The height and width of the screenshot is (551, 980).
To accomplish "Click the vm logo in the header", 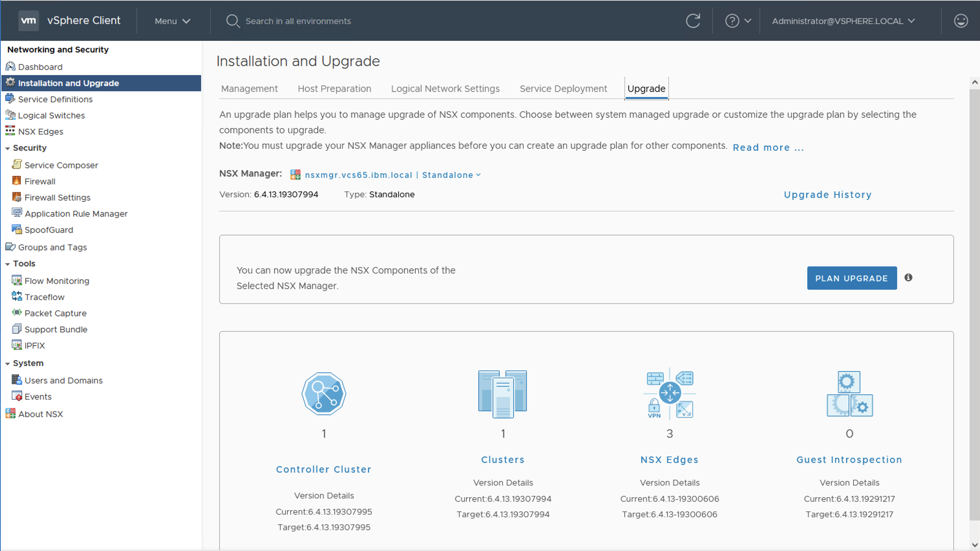I will pyautogui.click(x=28, y=21).
